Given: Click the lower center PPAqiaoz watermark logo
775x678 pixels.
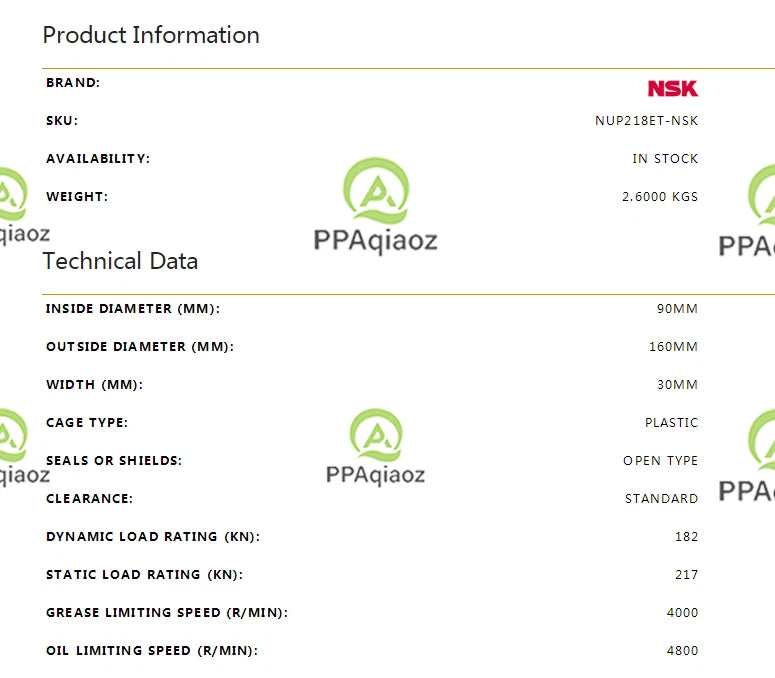Looking at the screenshot, I should (376, 447).
